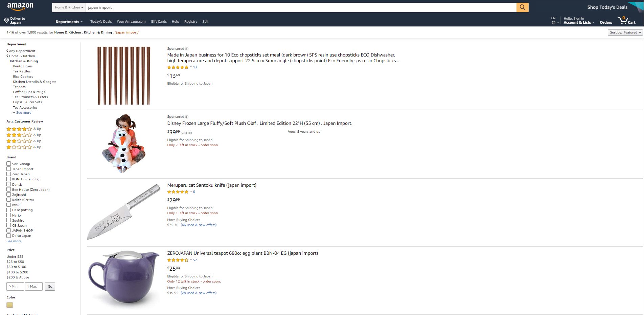The image size is (644, 315).
Task: Select the Under $25 price filter
Action: pyautogui.click(x=15, y=257)
